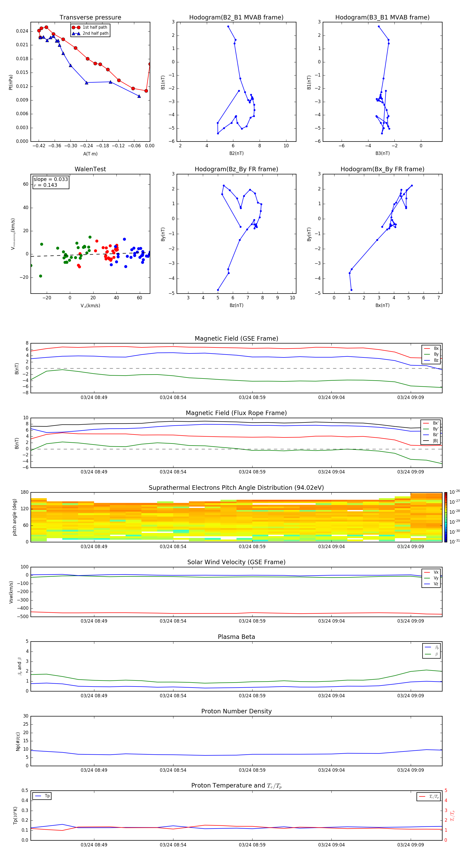
Task: Click the 'B2(nT)' x-axis label
Action: click(x=236, y=153)
